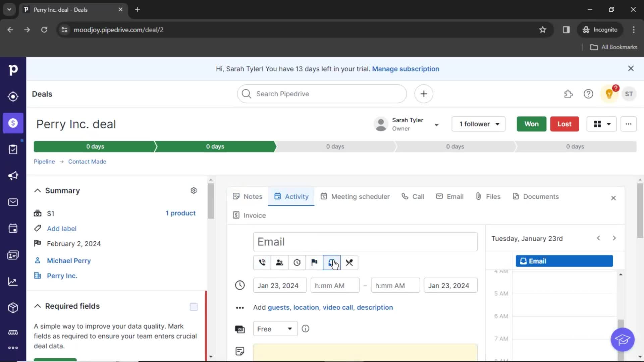Open the Michael Perry contact link
This screenshot has height=362, width=644.
69,260
